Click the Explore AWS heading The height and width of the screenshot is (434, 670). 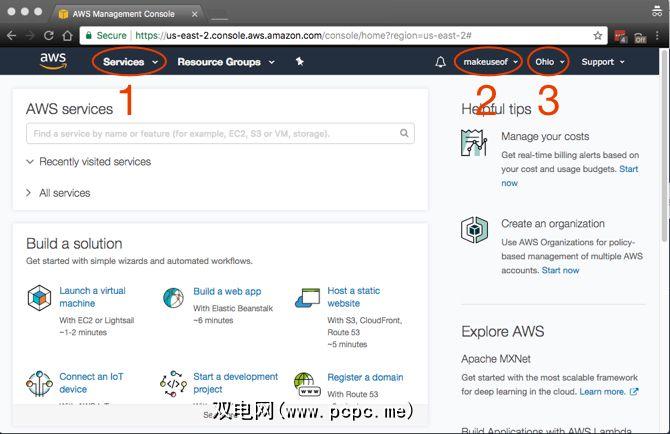[x=502, y=331]
